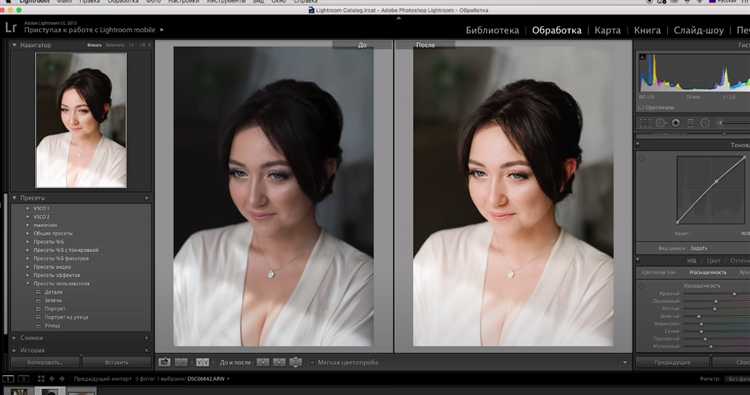Open the Map module (Карта)

click(x=607, y=30)
